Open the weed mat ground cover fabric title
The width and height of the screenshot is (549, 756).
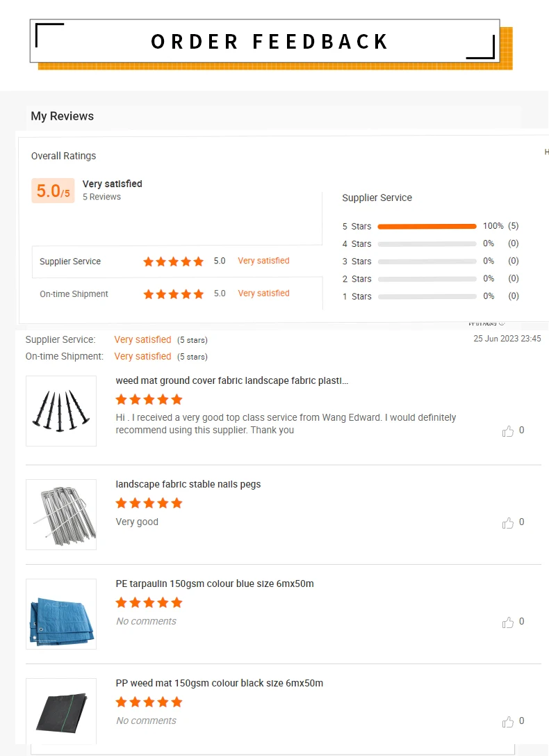click(231, 381)
